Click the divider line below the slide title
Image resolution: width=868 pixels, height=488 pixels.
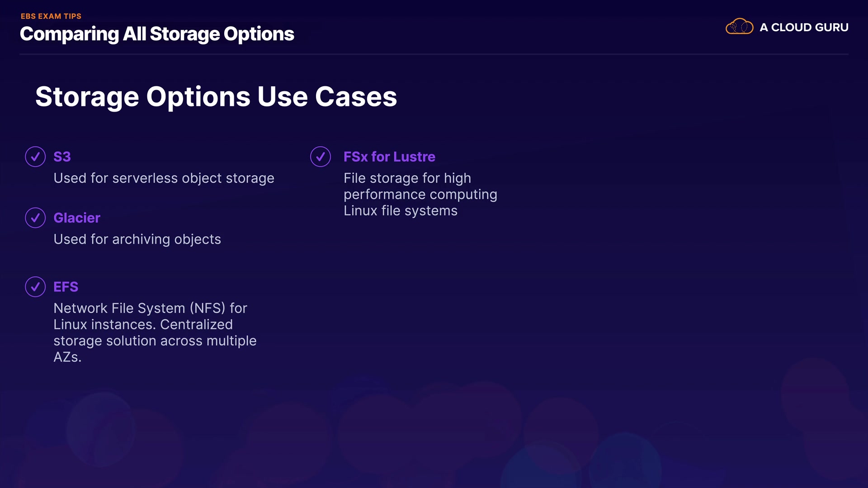[434, 54]
